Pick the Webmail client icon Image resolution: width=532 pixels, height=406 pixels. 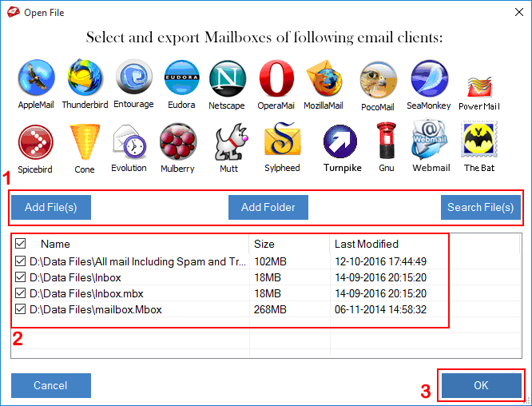point(430,139)
